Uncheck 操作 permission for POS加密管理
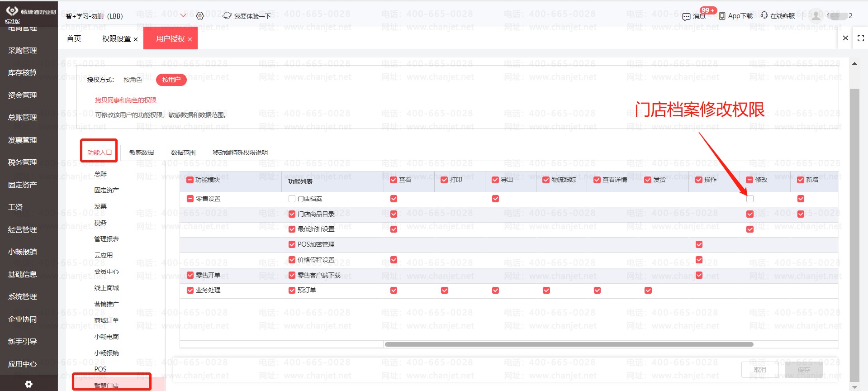Screen dimensions: 868x391 [x=699, y=244]
